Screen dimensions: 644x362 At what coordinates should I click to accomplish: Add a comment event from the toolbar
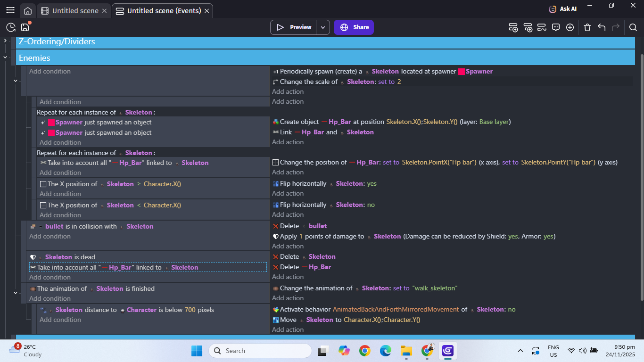(x=556, y=27)
